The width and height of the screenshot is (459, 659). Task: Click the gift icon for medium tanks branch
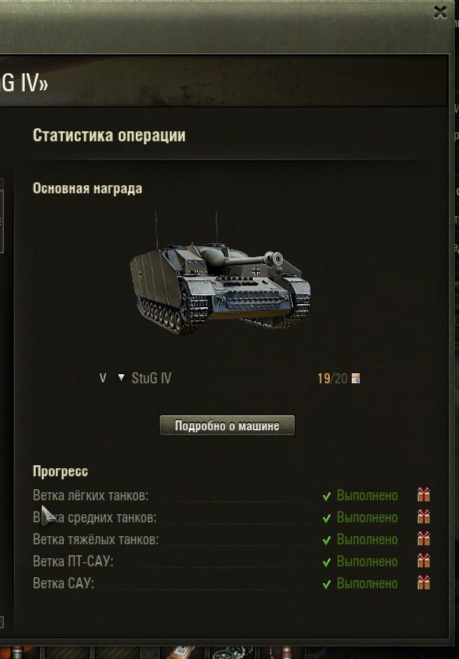424,517
